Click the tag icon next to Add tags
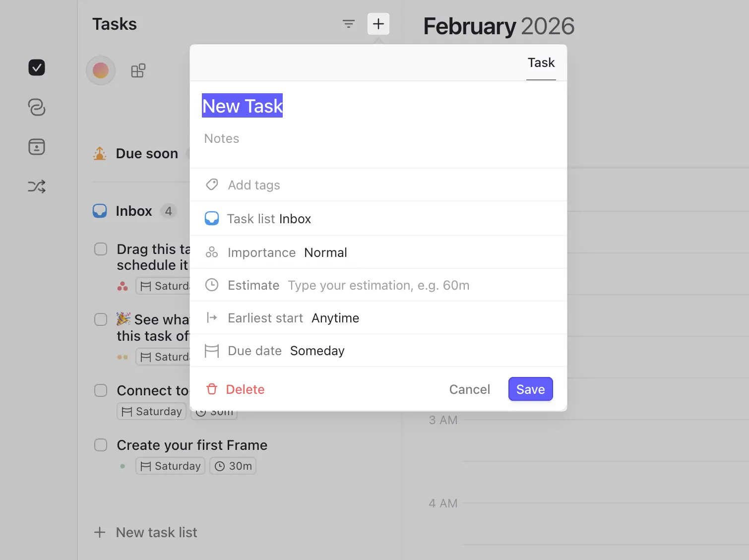Image resolution: width=749 pixels, height=560 pixels. 212,184
